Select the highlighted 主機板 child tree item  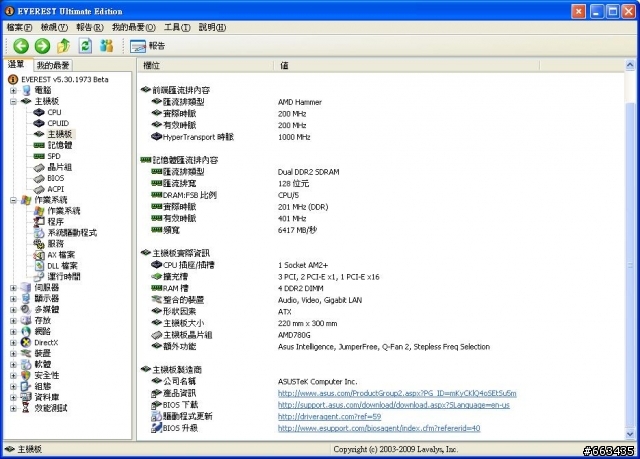pos(60,134)
